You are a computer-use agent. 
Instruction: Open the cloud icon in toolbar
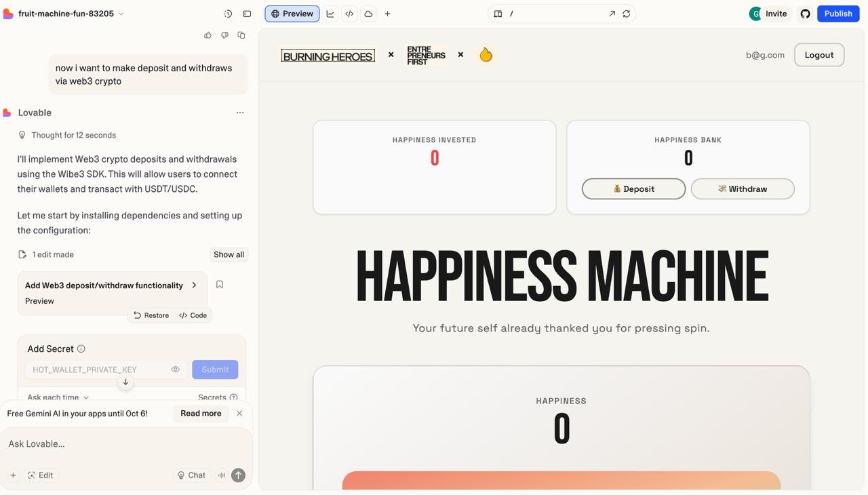368,14
